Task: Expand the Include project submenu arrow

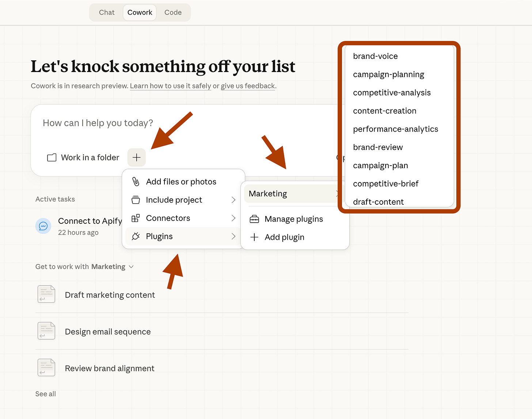Action: (233, 200)
